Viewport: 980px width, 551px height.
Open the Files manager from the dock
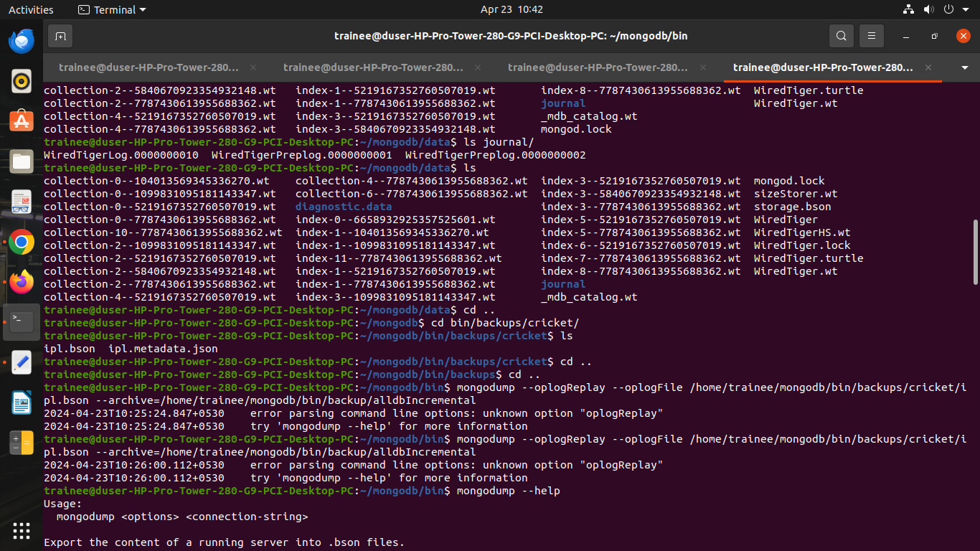[22, 161]
